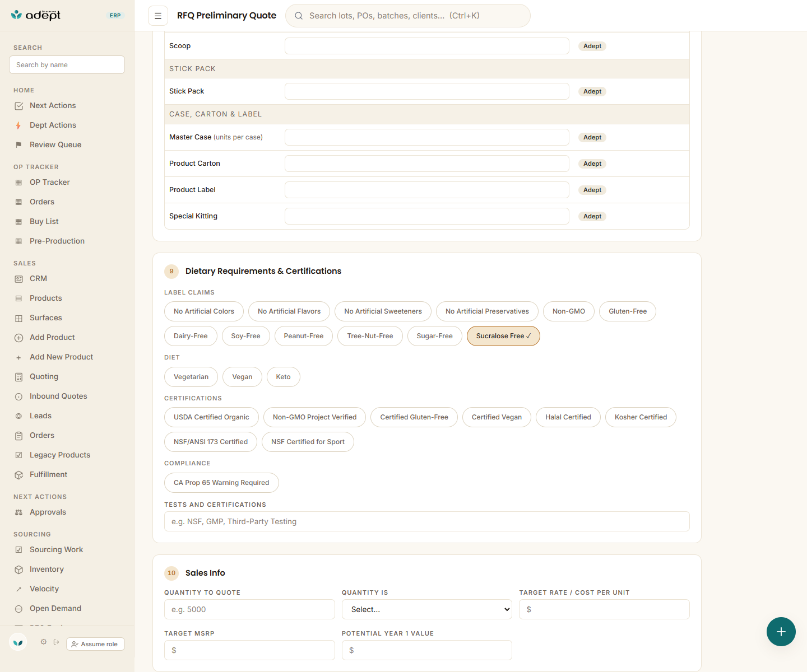
Task: Enable CA Prop 65 Warning Required
Action: pos(221,483)
